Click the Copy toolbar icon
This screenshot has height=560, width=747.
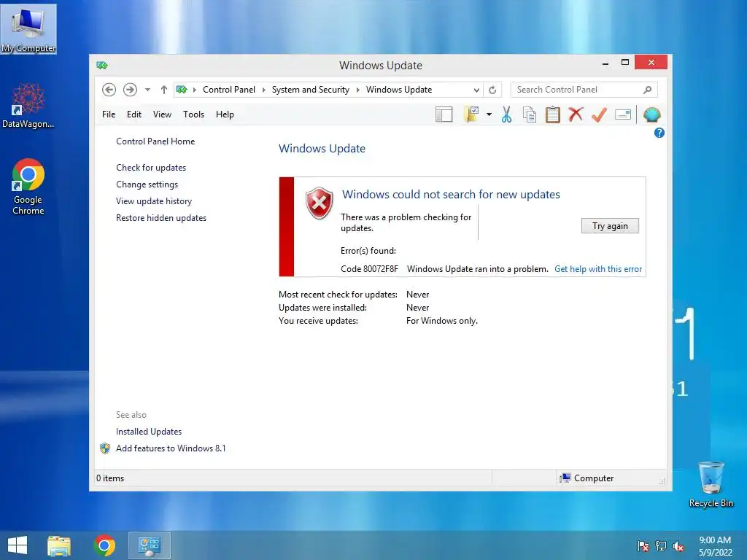click(530, 114)
